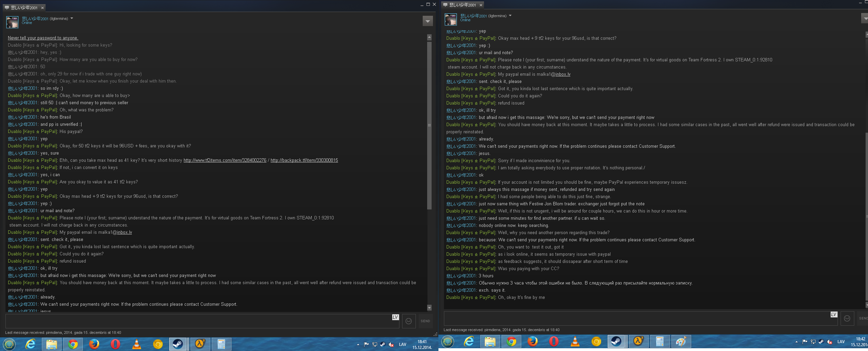Open the tf2items.com item link

tap(225, 160)
